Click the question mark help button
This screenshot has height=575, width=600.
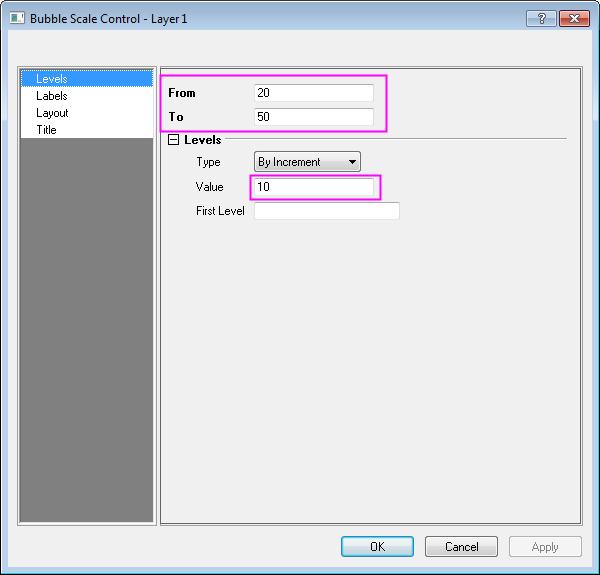coord(540,18)
